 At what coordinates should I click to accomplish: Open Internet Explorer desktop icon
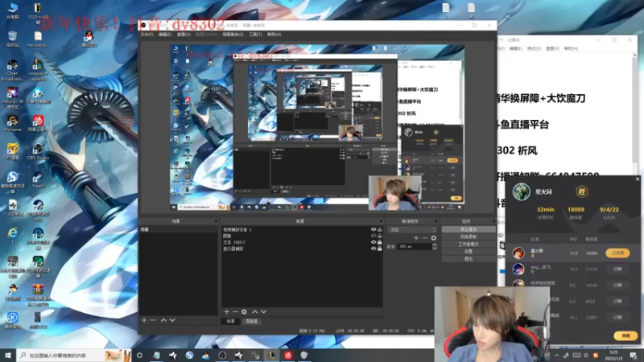pyautogui.click(x=12, y=235)
